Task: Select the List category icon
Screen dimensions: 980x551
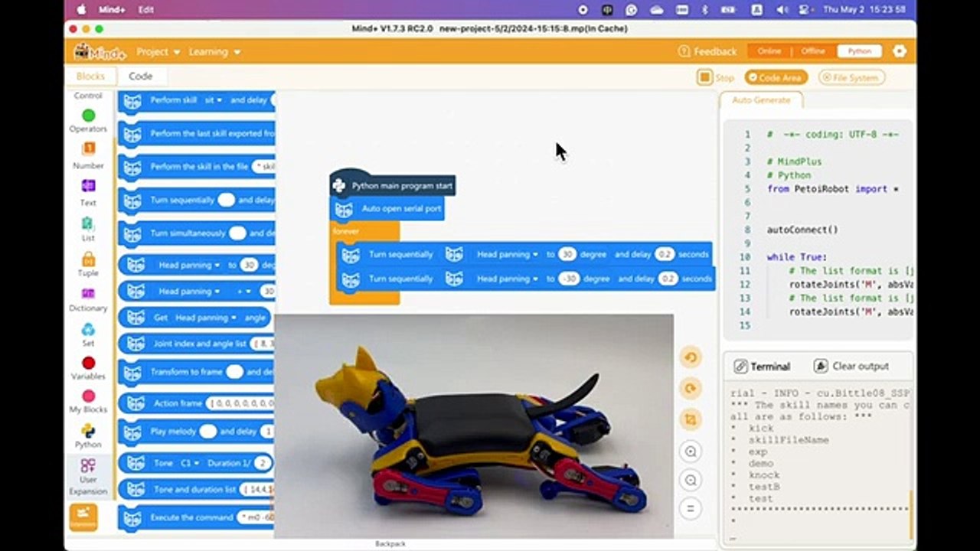Action: [x=88, y=223]
